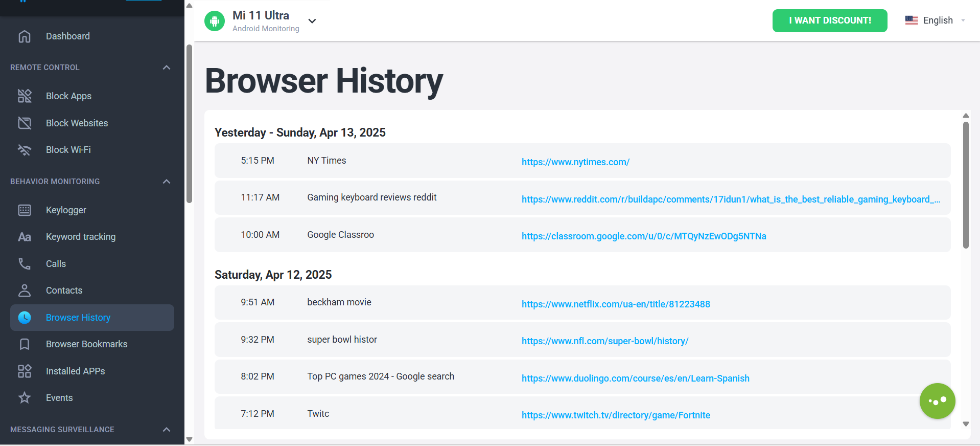
Task: Click 'Yesterday - Sunday, Apr 13, 2025' heading
Action: [300, 132]
